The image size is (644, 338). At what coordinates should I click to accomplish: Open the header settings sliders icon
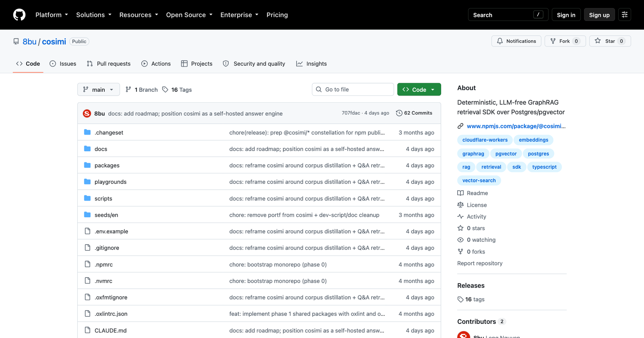[x=625, y=15]
